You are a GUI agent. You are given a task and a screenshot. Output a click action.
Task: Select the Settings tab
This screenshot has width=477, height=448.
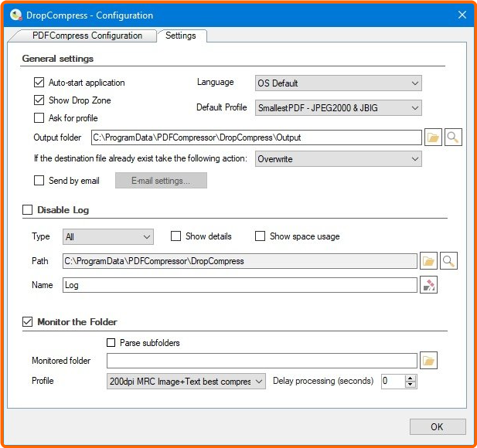point(181,36)
